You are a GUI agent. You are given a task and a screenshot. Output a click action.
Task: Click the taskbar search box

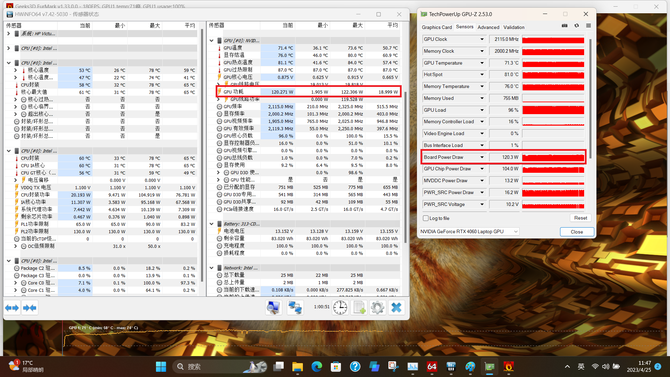pos(219,367)
